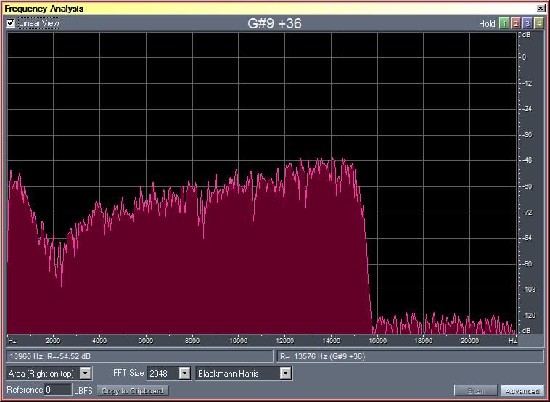Close the Frequency Analysis window

(x=540, y=8)
